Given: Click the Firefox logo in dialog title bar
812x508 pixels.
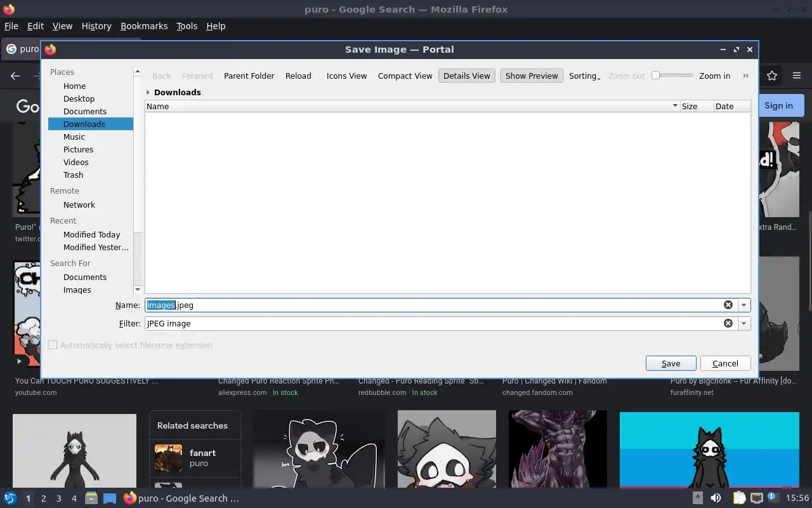Looking at the screenshot, I should point(50,50).
